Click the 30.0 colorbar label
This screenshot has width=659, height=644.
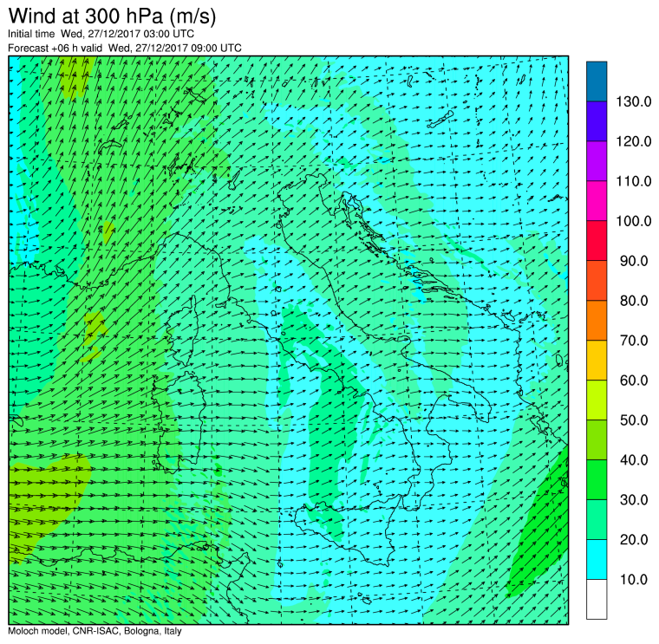[634, 500]
